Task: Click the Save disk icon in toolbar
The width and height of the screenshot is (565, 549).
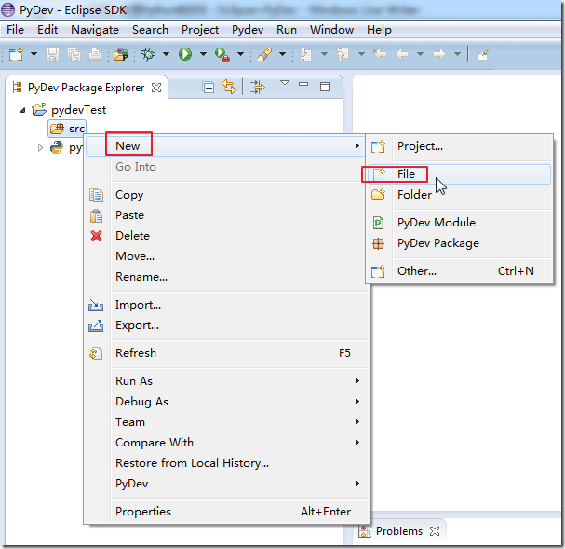Action: [x=53, y=55]
